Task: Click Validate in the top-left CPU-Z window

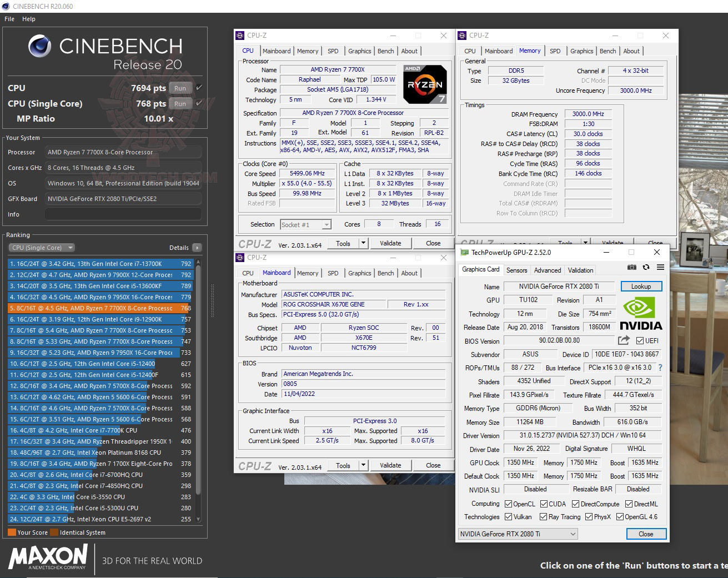Action: pos(390,243)
